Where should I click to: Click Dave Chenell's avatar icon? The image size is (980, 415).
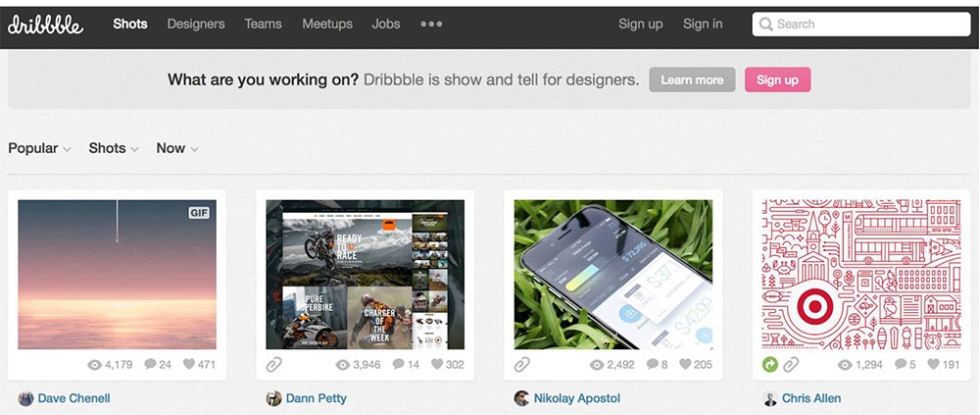tap(25, 398)
